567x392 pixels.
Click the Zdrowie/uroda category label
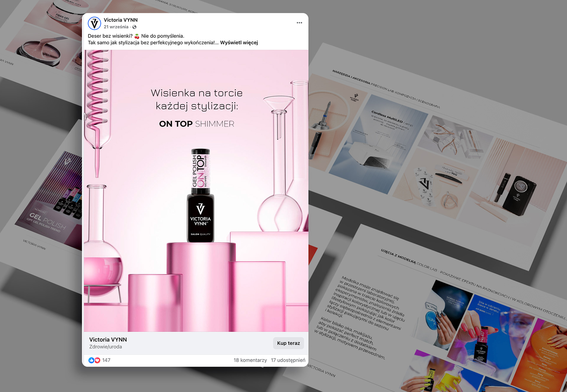105,347
